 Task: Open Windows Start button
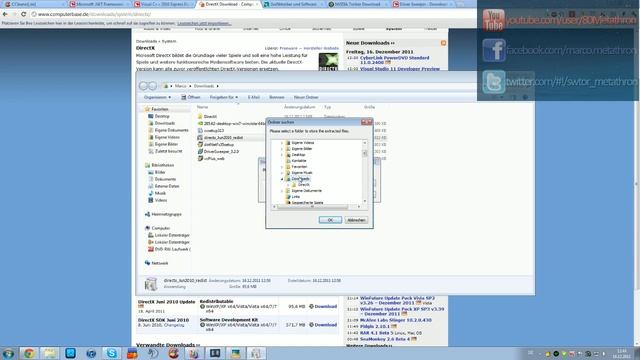(x=8, y=353)
